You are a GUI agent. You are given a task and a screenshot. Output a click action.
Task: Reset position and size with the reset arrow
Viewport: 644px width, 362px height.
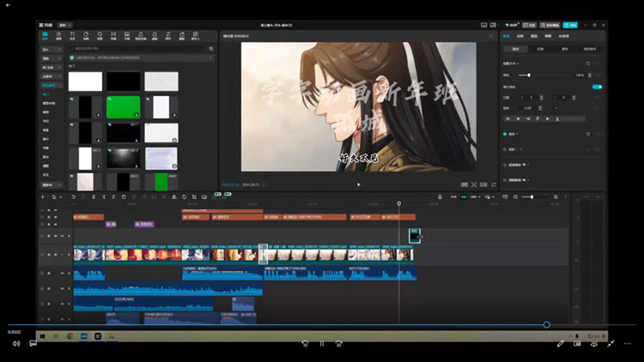[x=587, y=63]
